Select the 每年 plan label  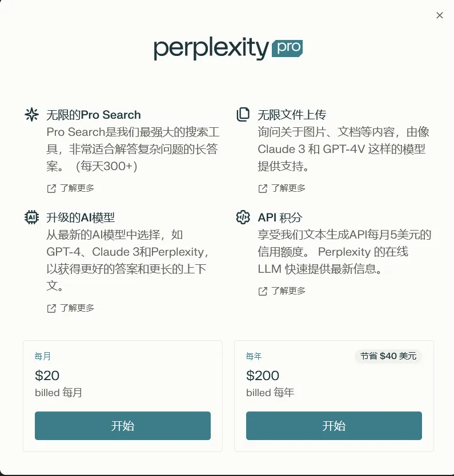(254, 356)
